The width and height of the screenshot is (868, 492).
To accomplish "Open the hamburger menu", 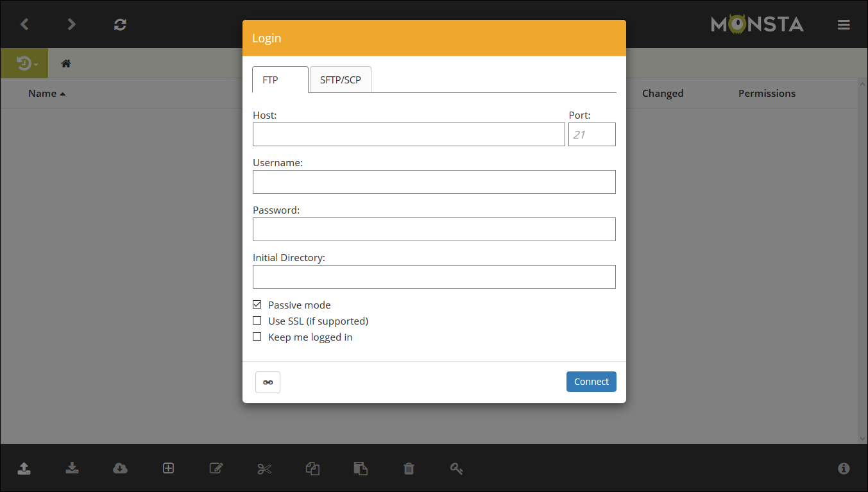I will [844, 24].
